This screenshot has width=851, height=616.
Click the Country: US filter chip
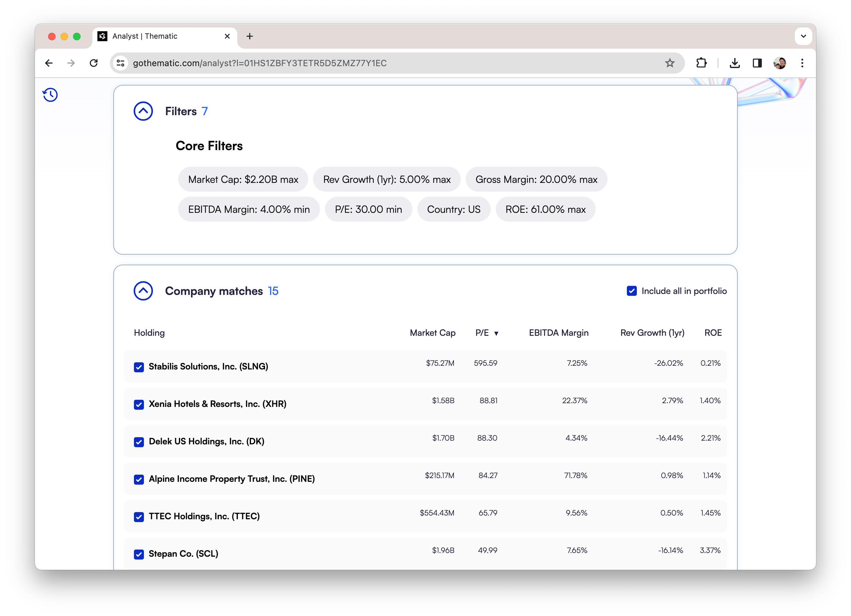pos(454,209)
